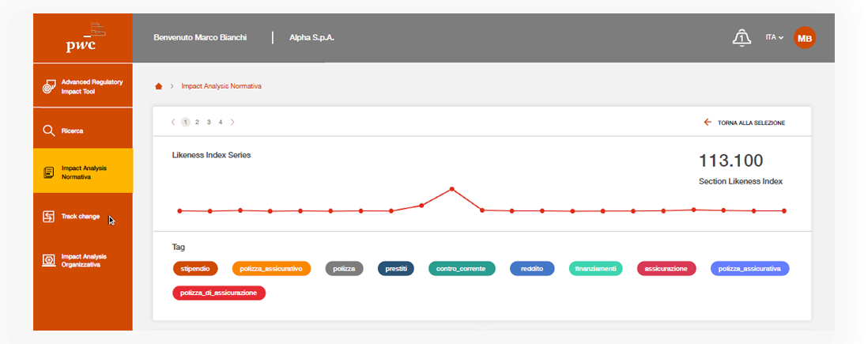Select the red polizza_di_assicurazione tag
This screenshot has width=868, height=344.
tap(219, 293)
